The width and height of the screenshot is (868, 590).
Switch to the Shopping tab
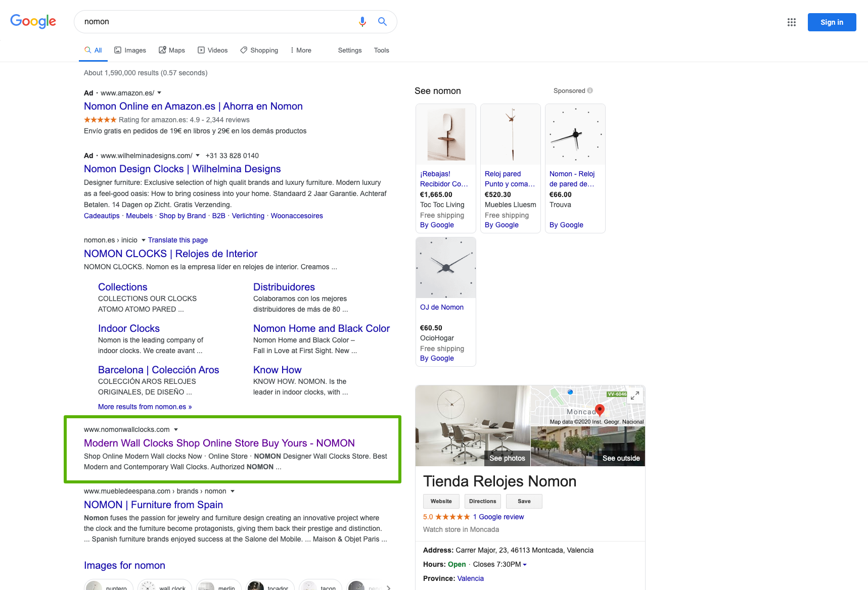(x=259, y=50)
